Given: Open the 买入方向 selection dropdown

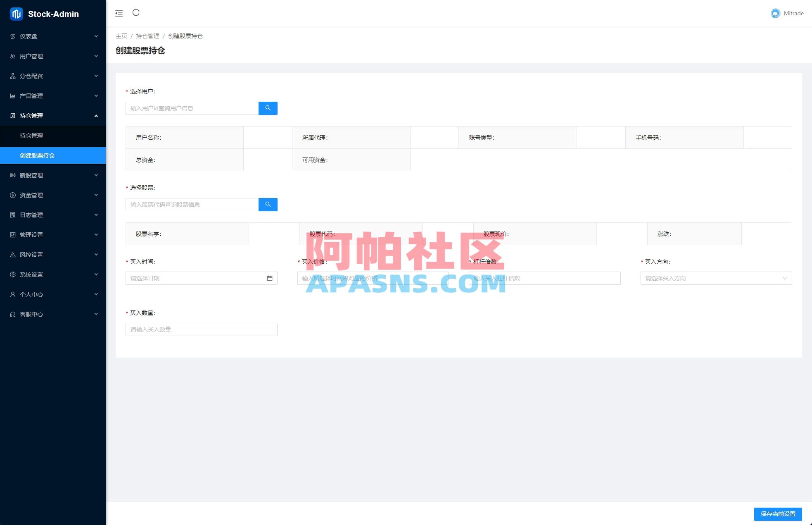Looking at the screenshot, I should 716,278.
